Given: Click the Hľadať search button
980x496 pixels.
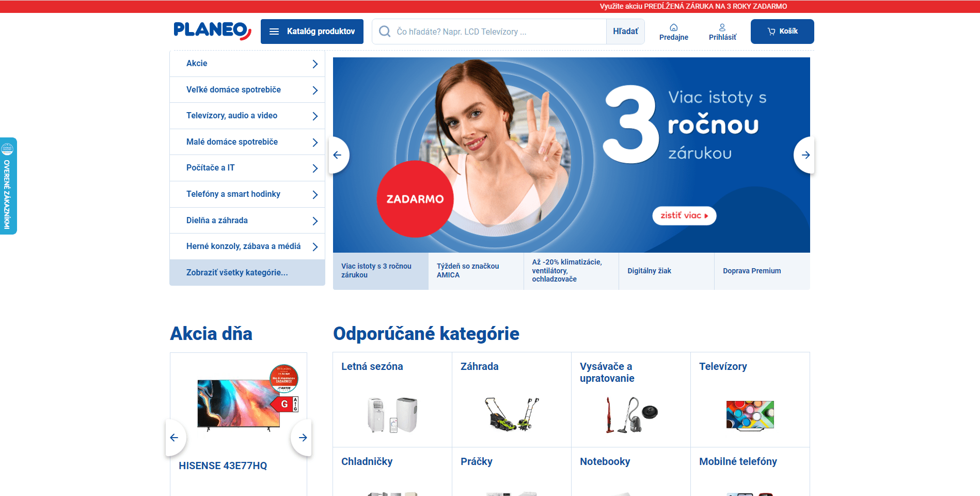Looking at the screenshot, I should tap(625, 32).
